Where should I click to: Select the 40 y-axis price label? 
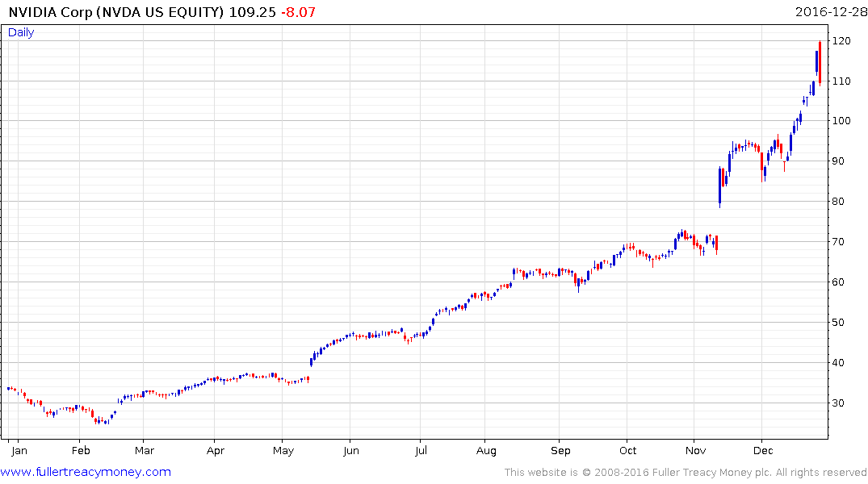839,363
